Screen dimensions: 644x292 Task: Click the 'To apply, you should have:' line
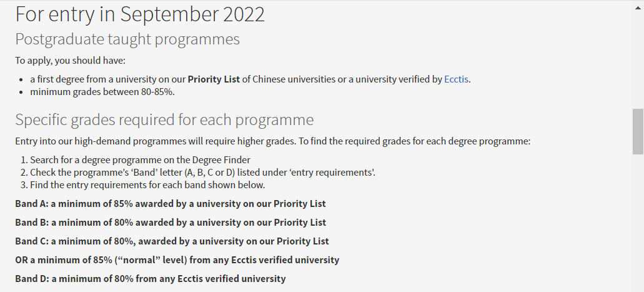click(71, 61)
